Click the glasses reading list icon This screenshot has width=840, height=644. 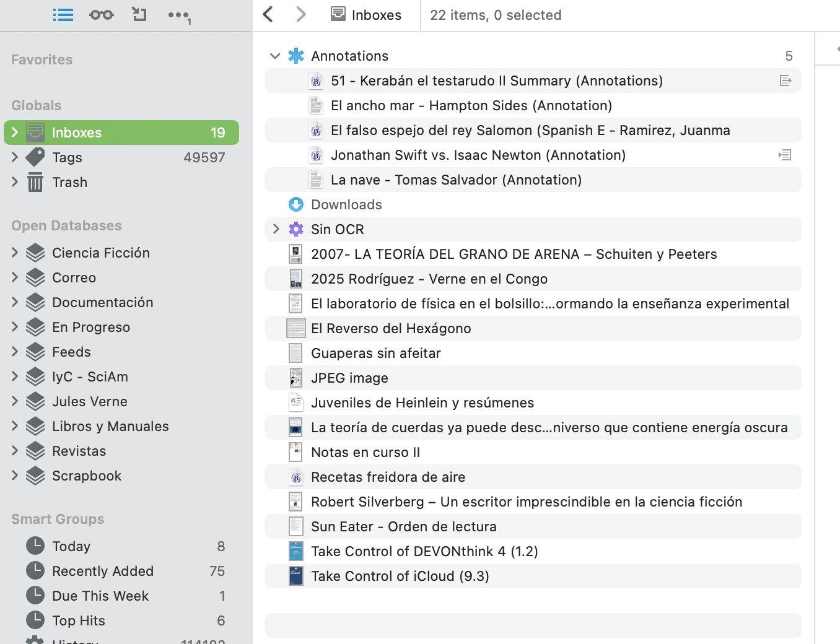tap(101, 15)
